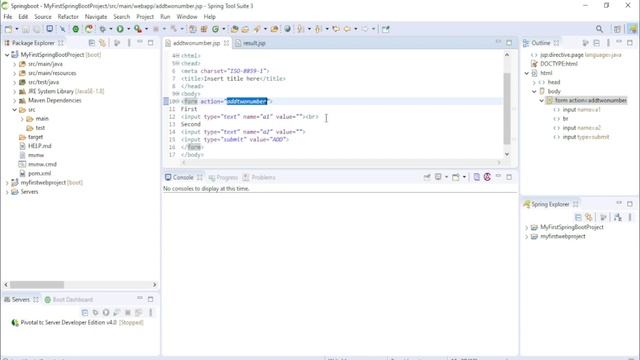Open the Refactor menu
The width and height of the screenshot is (640, 360).
click(x=68, y=17)
